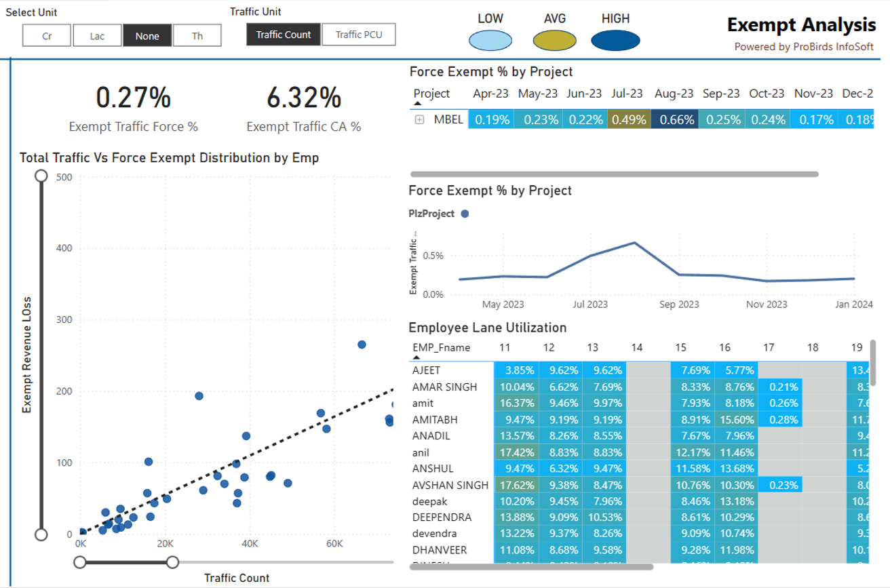Click the LOW light blue legend oval
890x588 pixels.
click(x=490, y=41)
